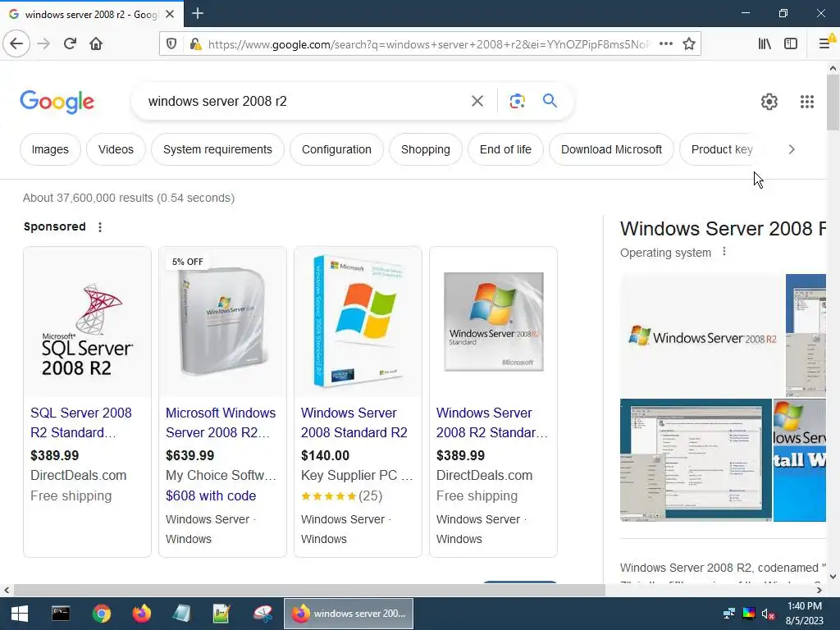Open the Library bookshelf icon
Image resolution: width=840 pixels, height=630 pixels.
coord(765,44)
